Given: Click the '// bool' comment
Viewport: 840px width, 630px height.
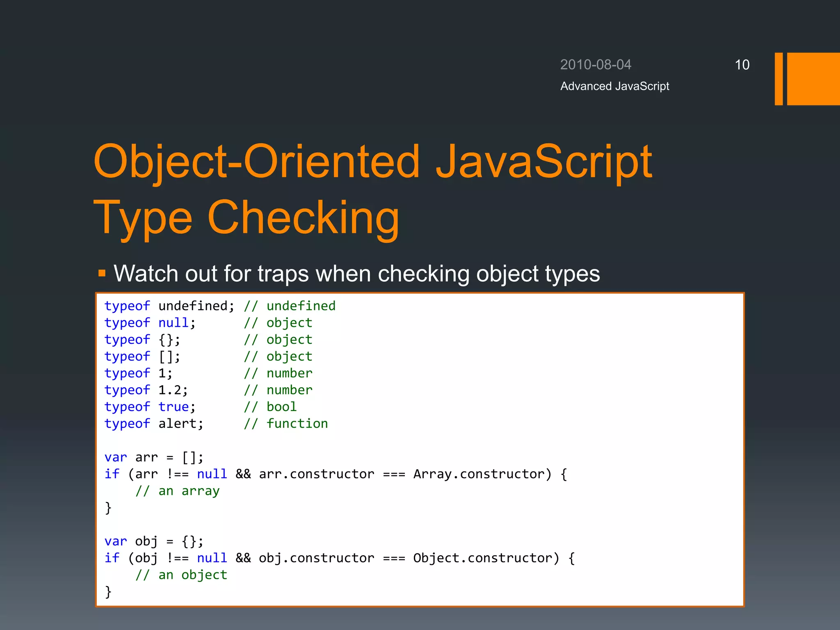Looking at the screenshot, I should coord(270,407).
